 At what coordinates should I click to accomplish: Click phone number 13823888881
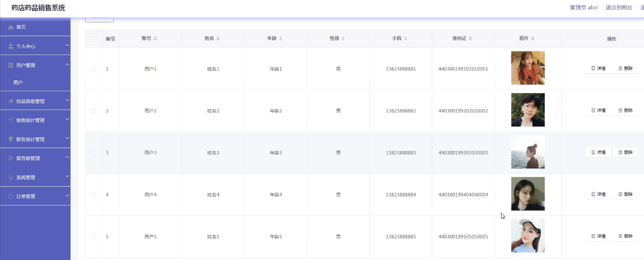click(x=401, y=69)
